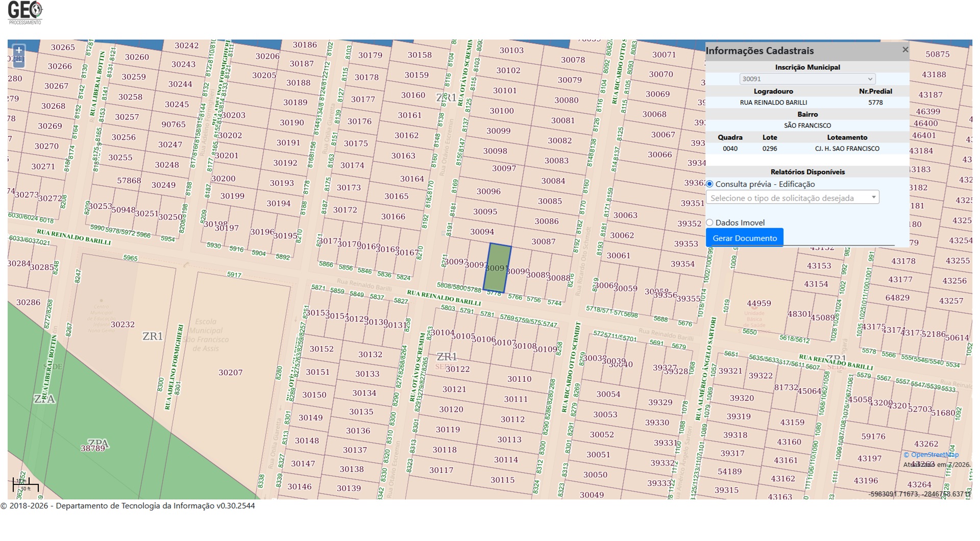Click lot 50875 on the map
Image resolution: width=980 pixels, height=541 pixels.
tap(938, 54)
